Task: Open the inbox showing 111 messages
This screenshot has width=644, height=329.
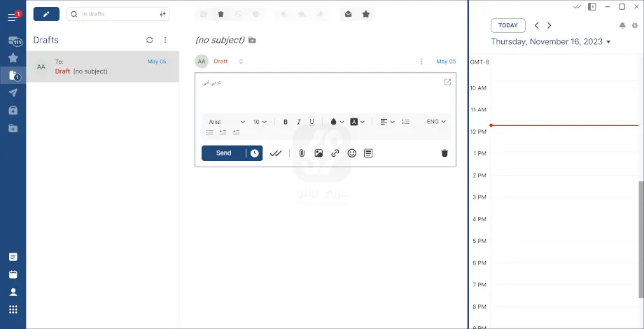Action: (x=15, y=41)
